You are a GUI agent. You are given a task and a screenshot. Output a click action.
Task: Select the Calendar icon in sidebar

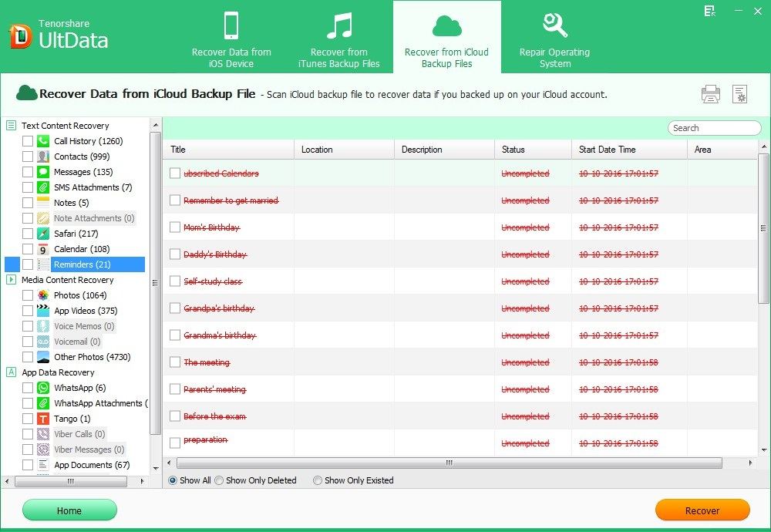tap(42, 249)
